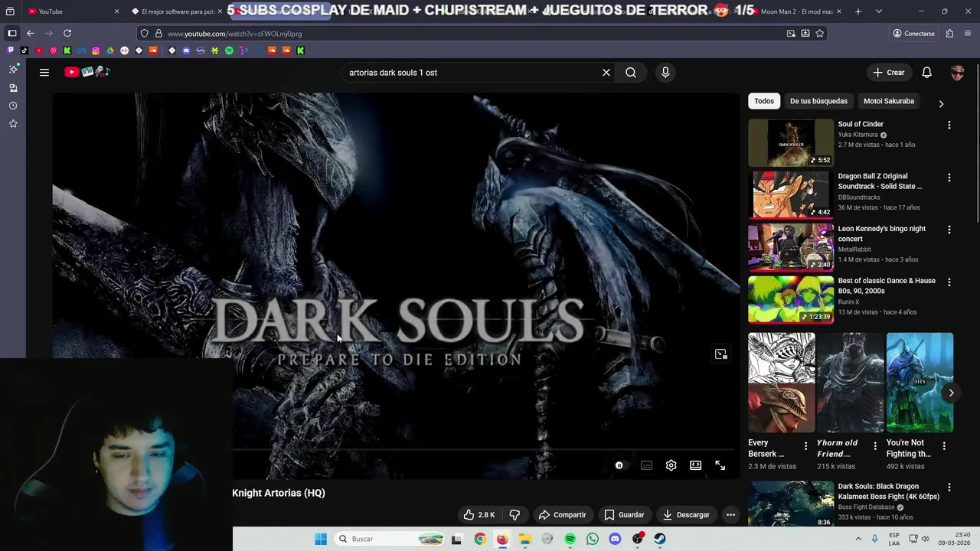Viewport: 980px width, 551px height.
Task: Open Steam from the taskbar
Action: click(x=660, y=539)
